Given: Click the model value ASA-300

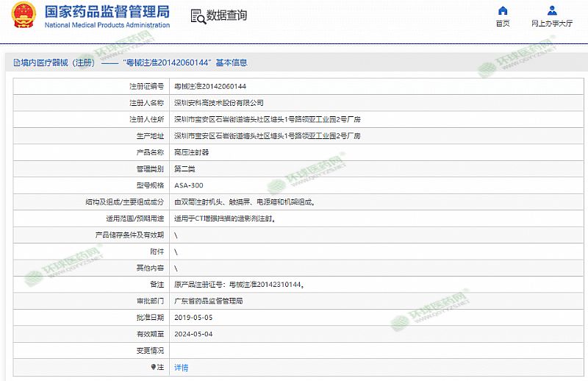Looking at the screenshot, I should [189, 185].
